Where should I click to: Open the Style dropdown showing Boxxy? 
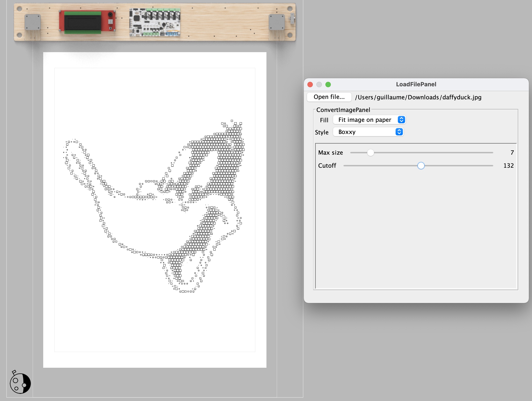coord(368,132)
